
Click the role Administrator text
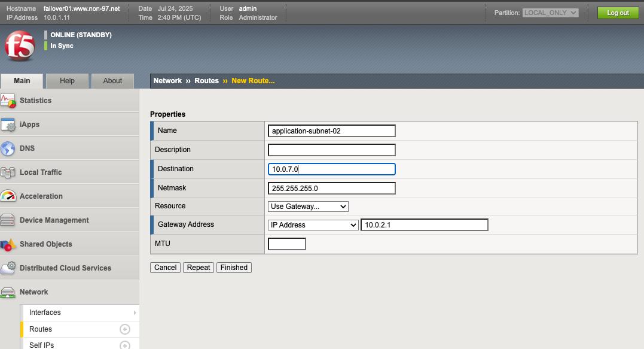coord(258,18)
